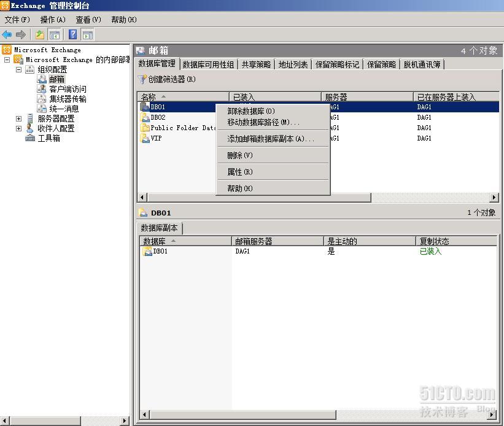
Task: Choose 添加邮箱数据库副本(A) from context menu
Action: point(273,139)
